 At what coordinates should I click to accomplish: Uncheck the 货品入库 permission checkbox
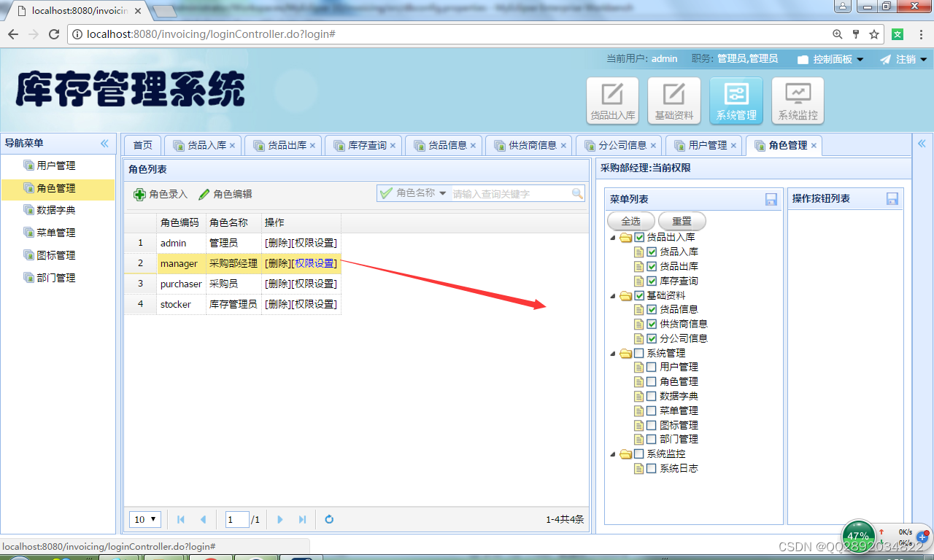[x=651, y=252]
